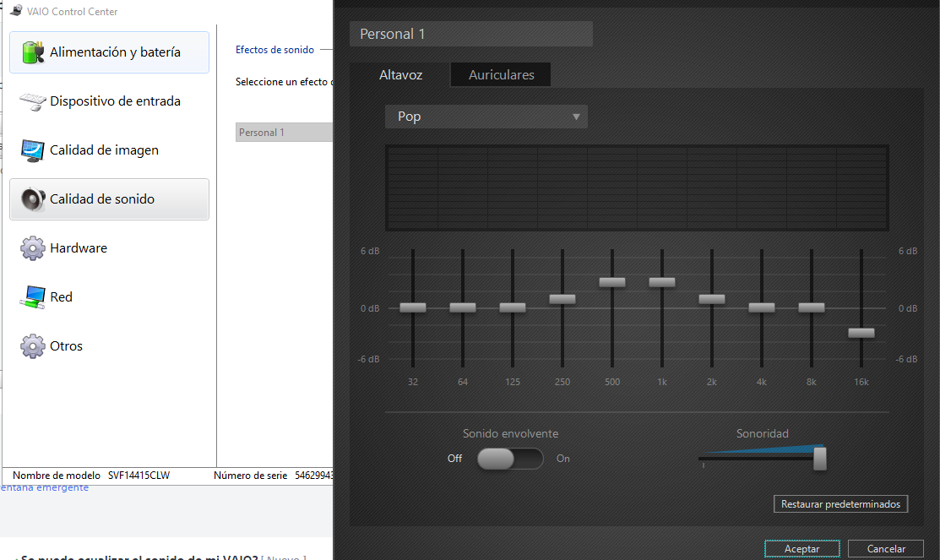Confirm settings with Aceptar
The width and height of the screenshot is (940, 560).
click(801, 548)
